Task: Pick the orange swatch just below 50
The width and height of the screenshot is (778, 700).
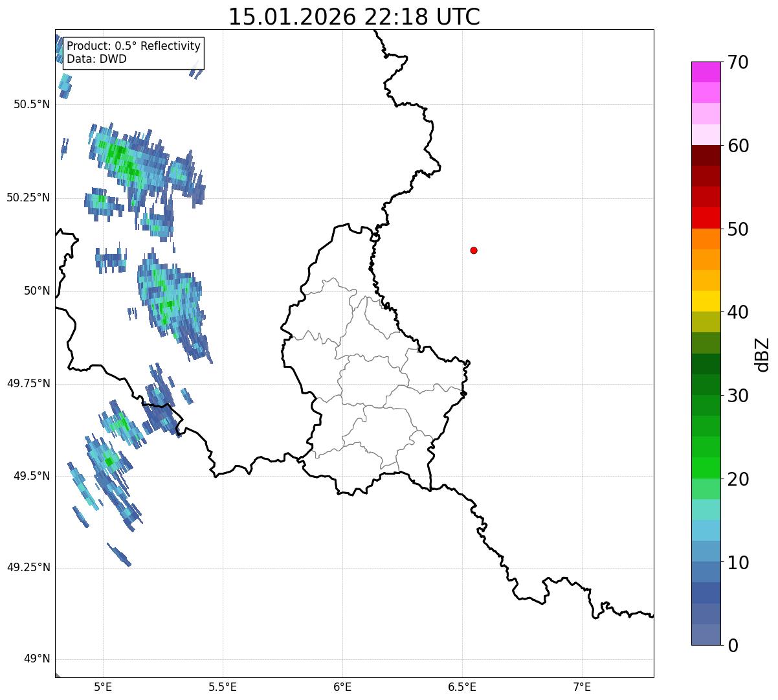Action: (x=706, y=239)
